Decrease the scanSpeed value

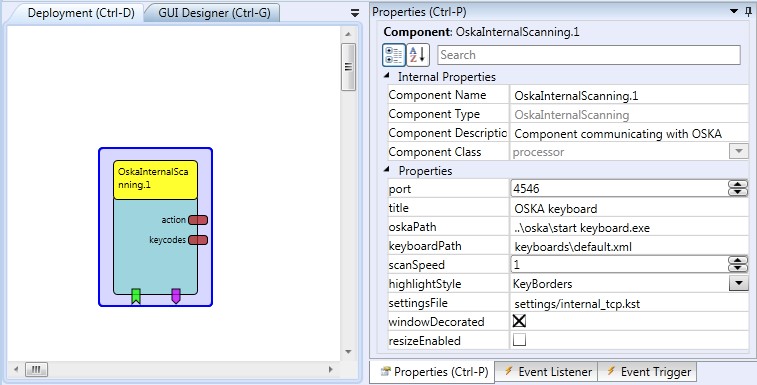[x=738, y=268]
